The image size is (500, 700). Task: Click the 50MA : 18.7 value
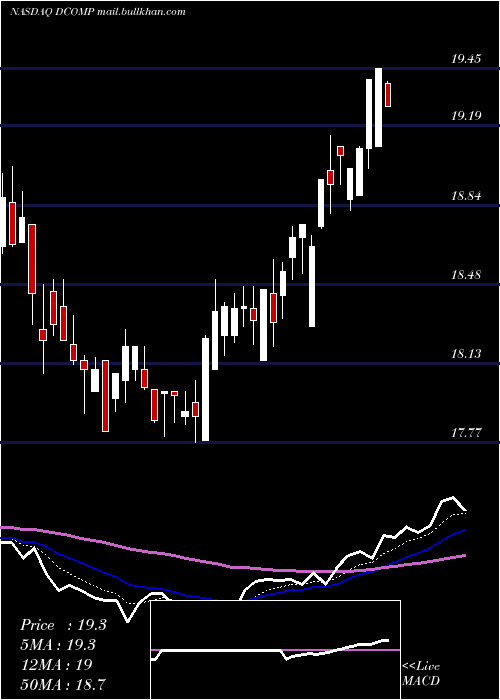tap(63, 684)
